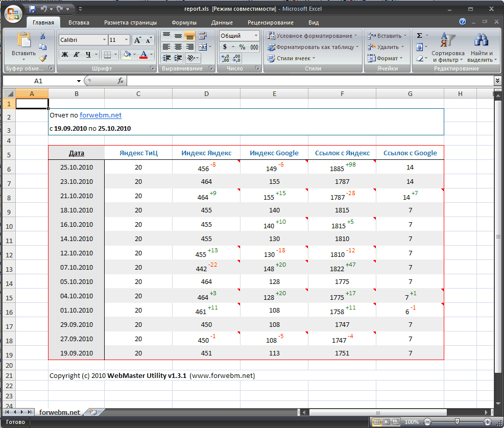Follow the forwebm.net hyperlink in the report

(101, 115)
